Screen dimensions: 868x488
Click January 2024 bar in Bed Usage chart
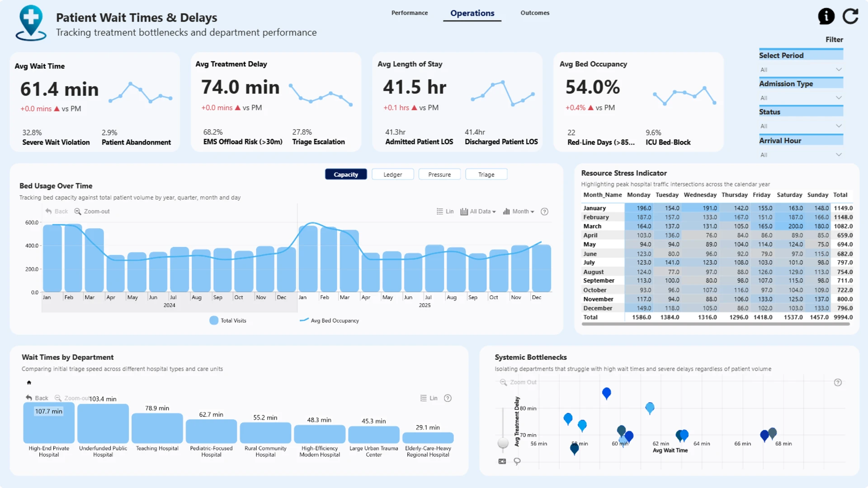[52, 258]
